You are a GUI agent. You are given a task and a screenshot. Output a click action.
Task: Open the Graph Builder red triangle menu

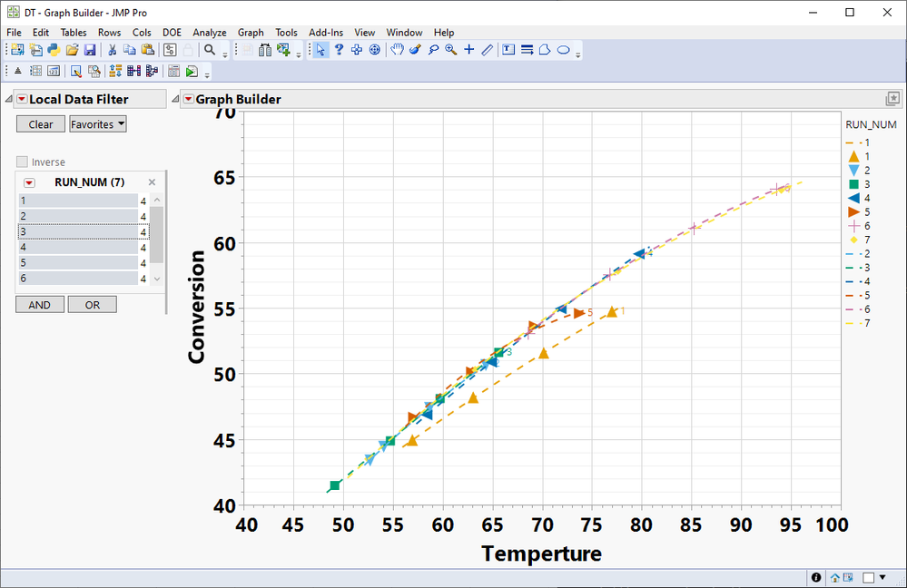189,100
